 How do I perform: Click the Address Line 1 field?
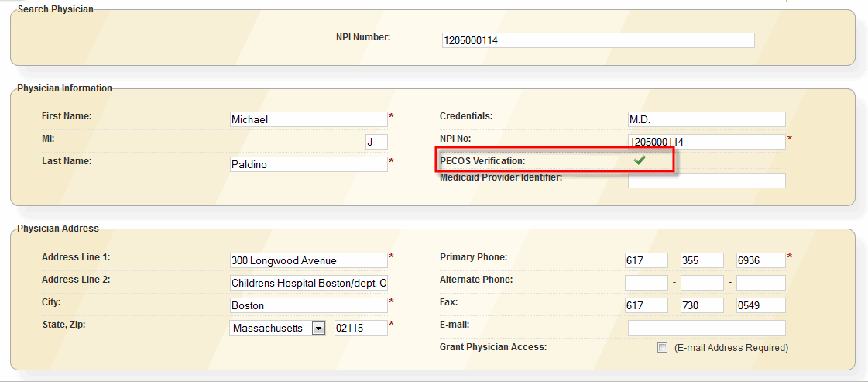click(309, 260)
